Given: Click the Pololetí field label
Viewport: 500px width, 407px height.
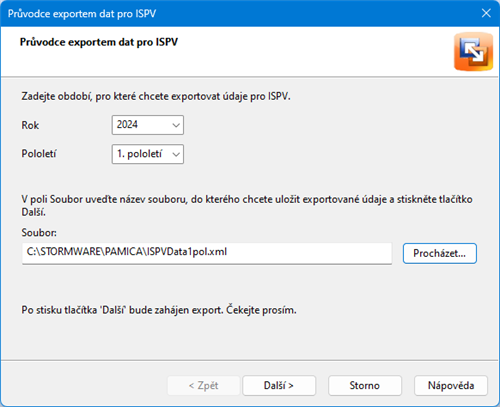Looking at the screenshot, I should [39, 154].
